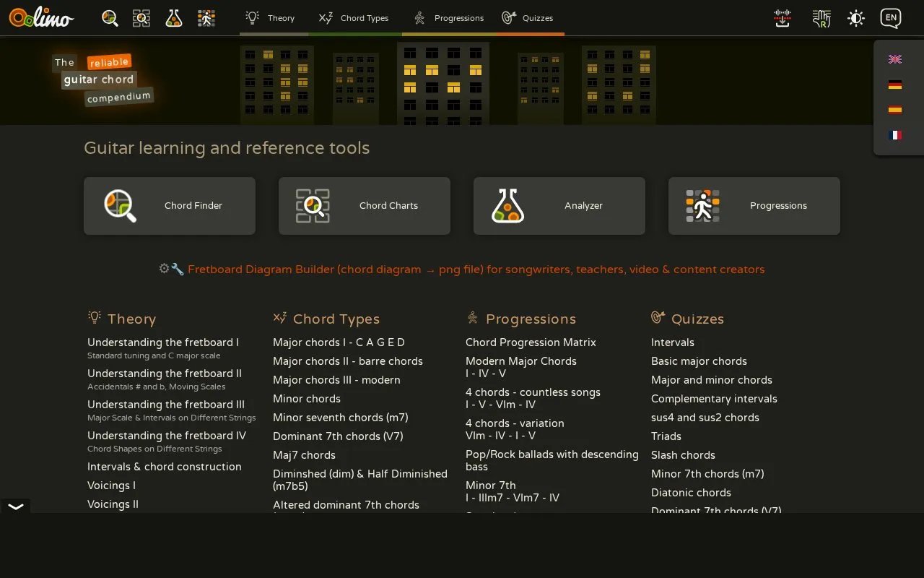Click the Analyzer card
924x578 pixels.
[x=559, y=206]
